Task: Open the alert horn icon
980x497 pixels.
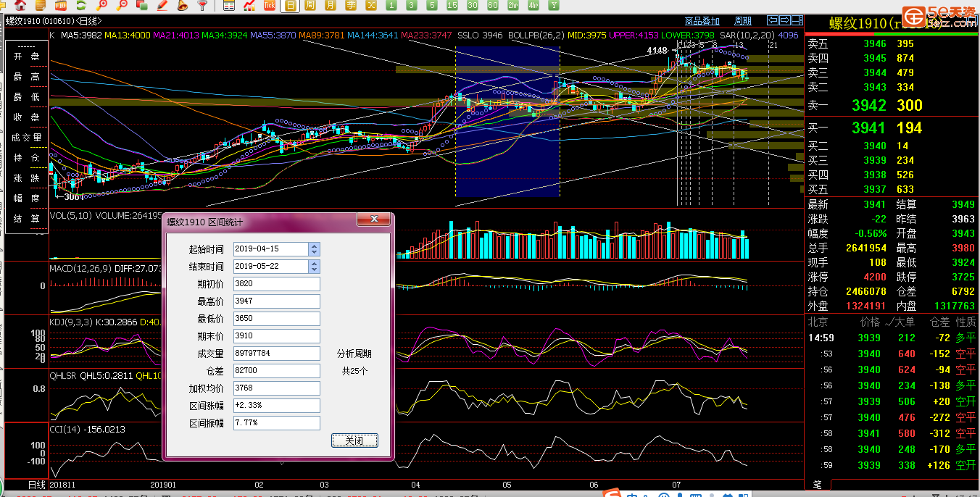Action: [x=182, y=5]
